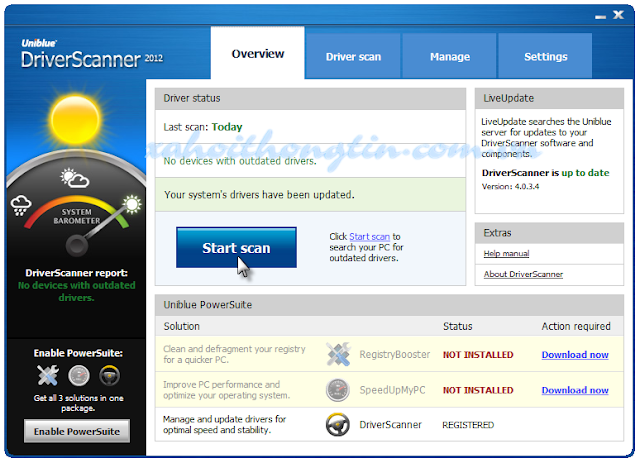Click the SpeedUpMyPC NOT INSTALLED status

click(x=478, y=390)
